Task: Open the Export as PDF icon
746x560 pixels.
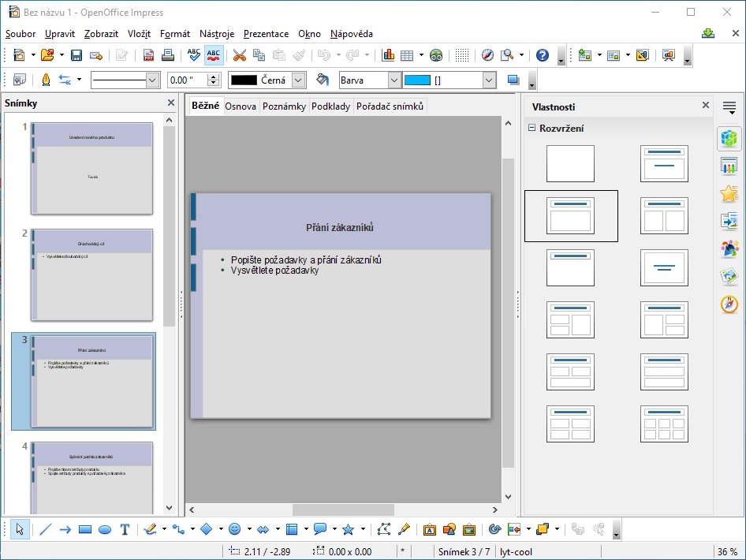Action: click(x=148, y=55)
